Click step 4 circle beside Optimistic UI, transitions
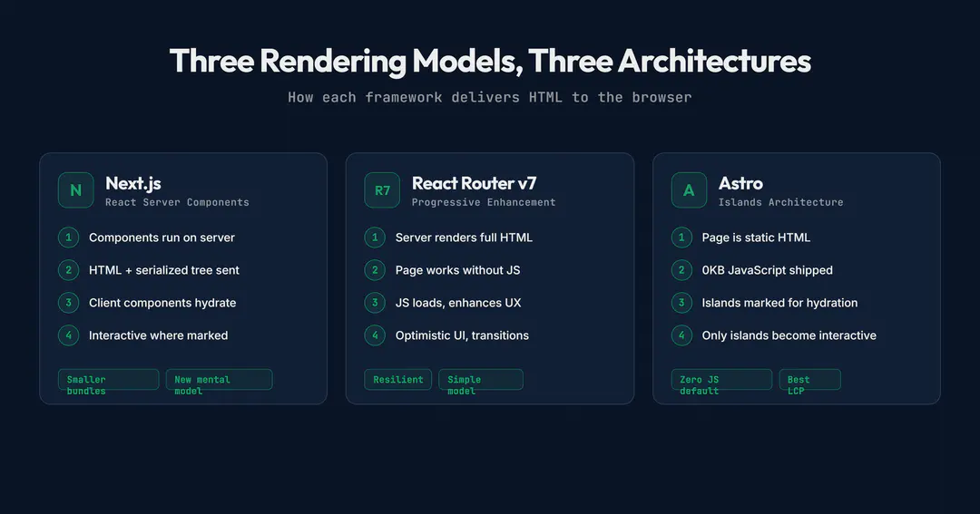 click(x=375, y=335)
